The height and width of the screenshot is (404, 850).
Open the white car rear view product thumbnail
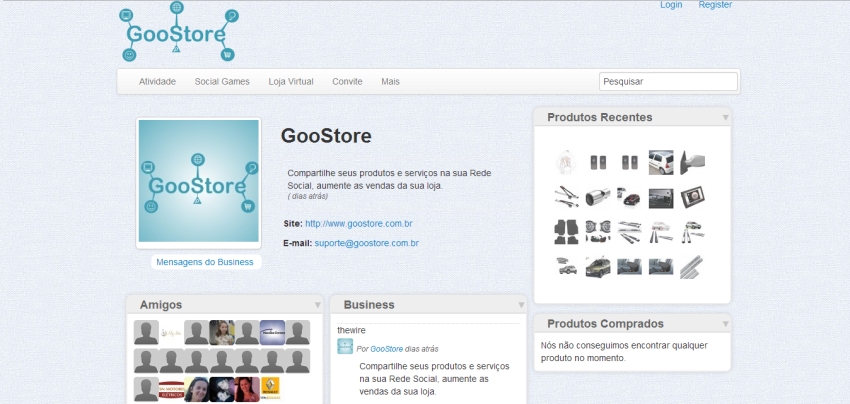(x=661, y=163)
